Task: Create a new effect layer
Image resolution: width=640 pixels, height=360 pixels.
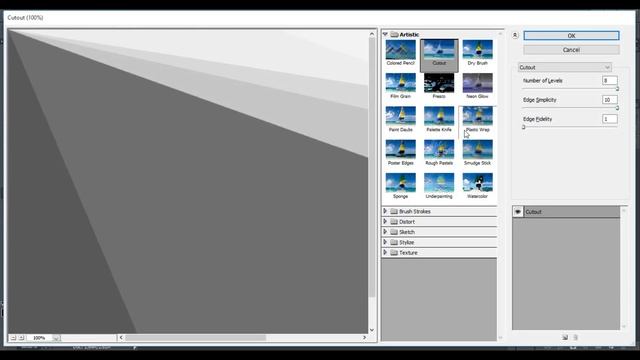Action: tap(565, 338)
